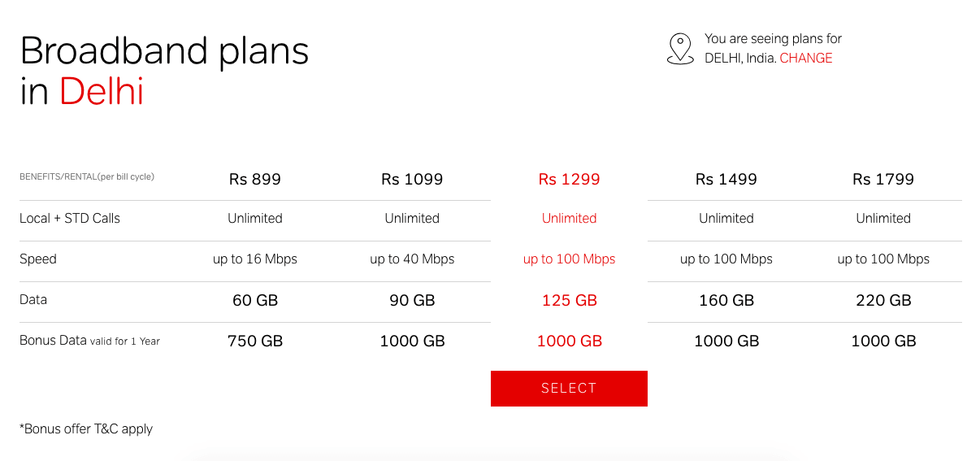Click the 'Bonus offer T&C apply' text
Image resolution: width=980 pixels, height=461 pixels.
(x=86, y=428)
